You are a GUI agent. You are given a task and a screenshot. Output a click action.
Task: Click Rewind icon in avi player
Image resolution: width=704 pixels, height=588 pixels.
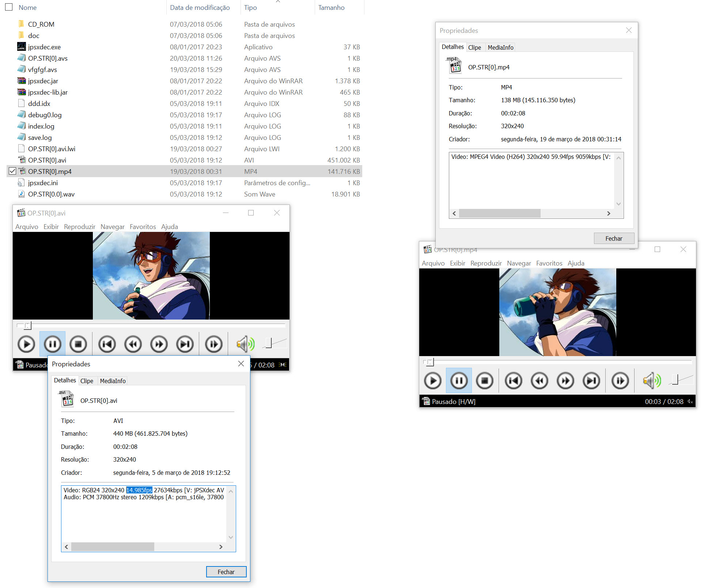133,344
